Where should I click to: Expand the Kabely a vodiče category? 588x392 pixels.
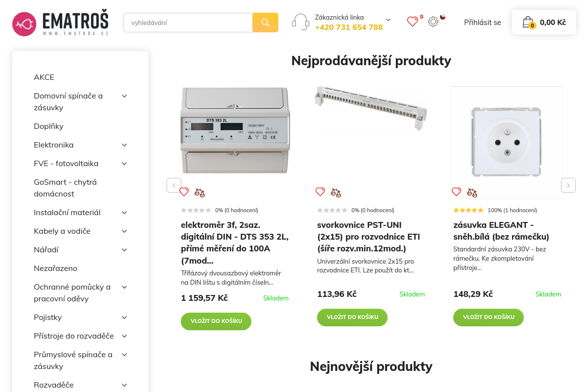[x=124, y=231]
